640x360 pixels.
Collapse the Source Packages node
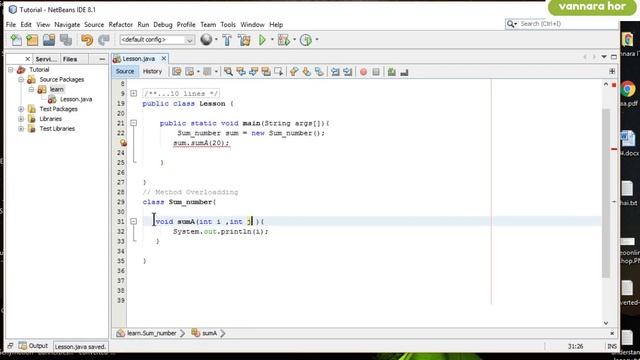pyautogui.click(x=21, y=80)
